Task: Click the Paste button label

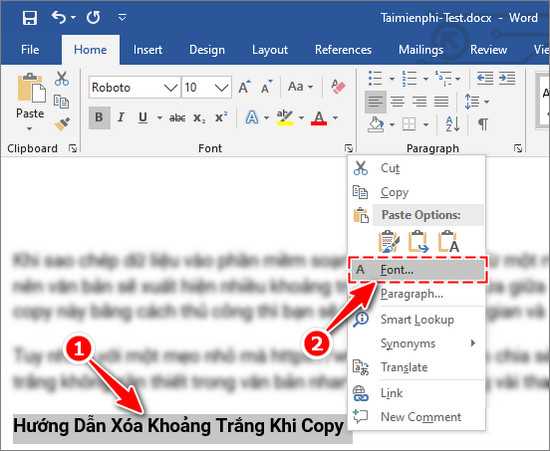Action: [x=30, y=114]
